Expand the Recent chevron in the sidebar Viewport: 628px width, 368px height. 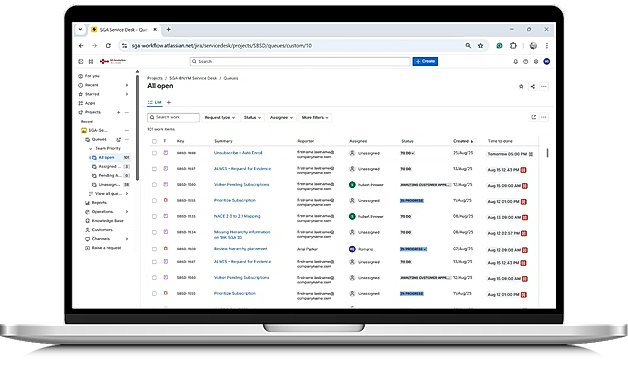pos(127,85)
